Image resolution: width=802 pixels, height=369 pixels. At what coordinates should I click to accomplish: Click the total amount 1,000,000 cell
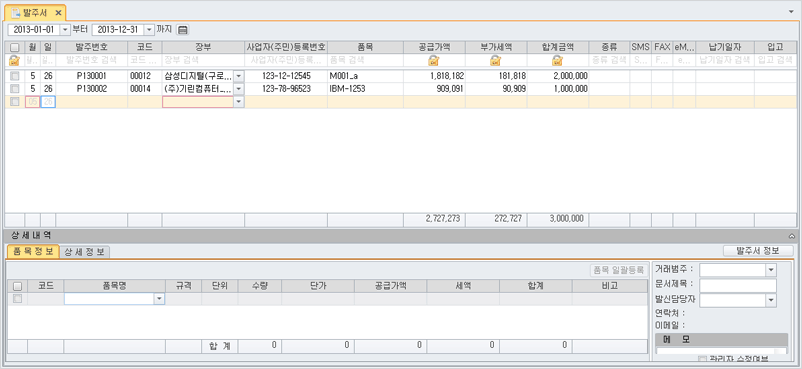click(x=558, y=89)
